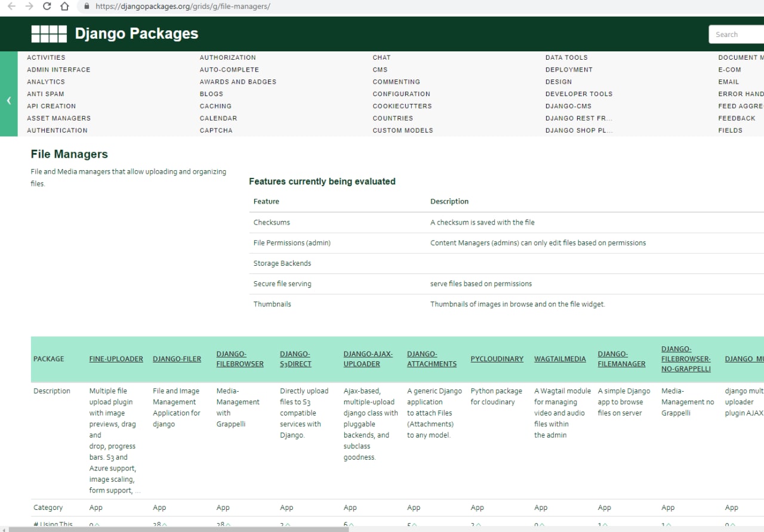The image size is (764, 532).
Task: Open the AUTHENTICATION category
Action: [57, 130]
